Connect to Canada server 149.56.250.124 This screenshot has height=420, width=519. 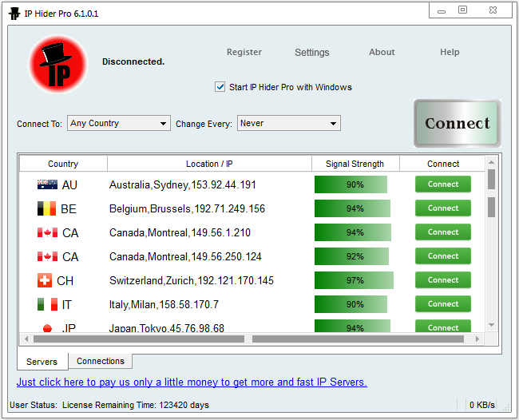(x=443, y=256)
